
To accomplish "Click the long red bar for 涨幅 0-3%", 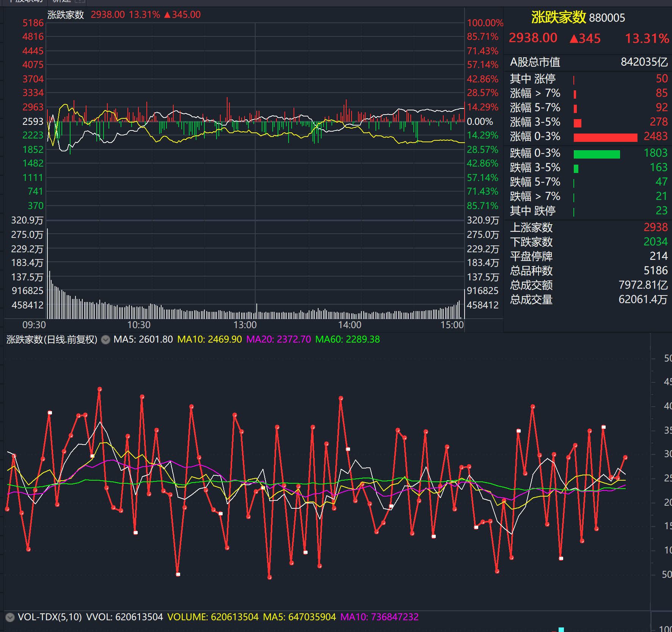I will pyautogui.click(x=605, y=137).
